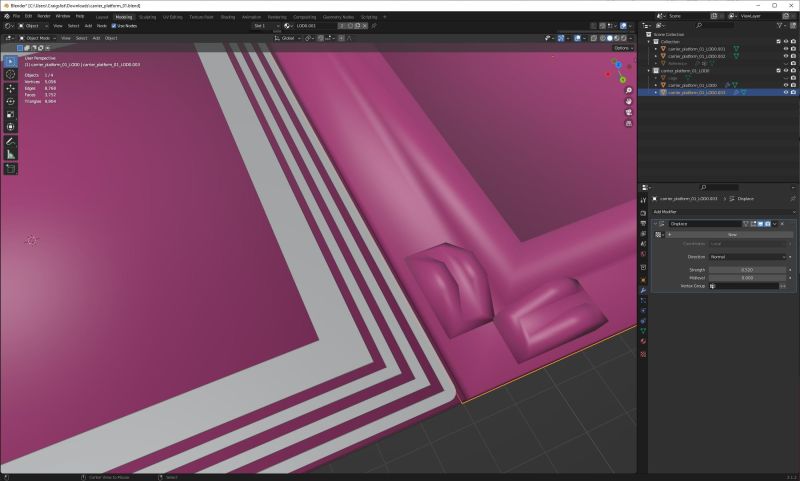The width and height of the screenshot is (800, 481).
Task: Collapse the Displace modifier panel
Action: [655, 224]
